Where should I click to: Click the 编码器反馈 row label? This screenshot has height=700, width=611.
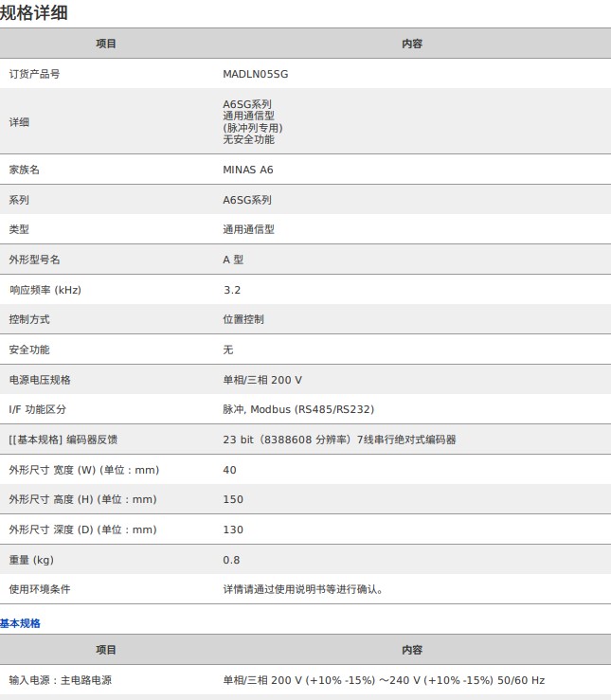[63, 440]
